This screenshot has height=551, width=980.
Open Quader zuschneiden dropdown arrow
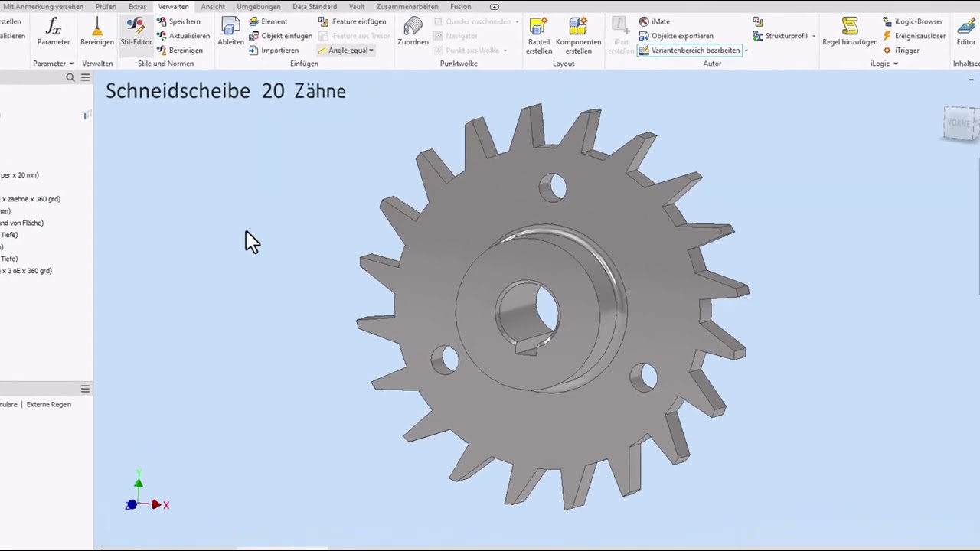pos(517,21)
